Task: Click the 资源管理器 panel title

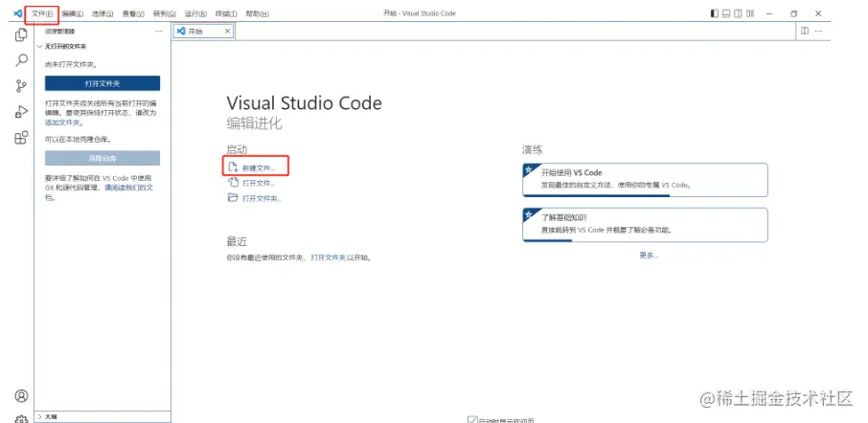Action: point(59,32)
